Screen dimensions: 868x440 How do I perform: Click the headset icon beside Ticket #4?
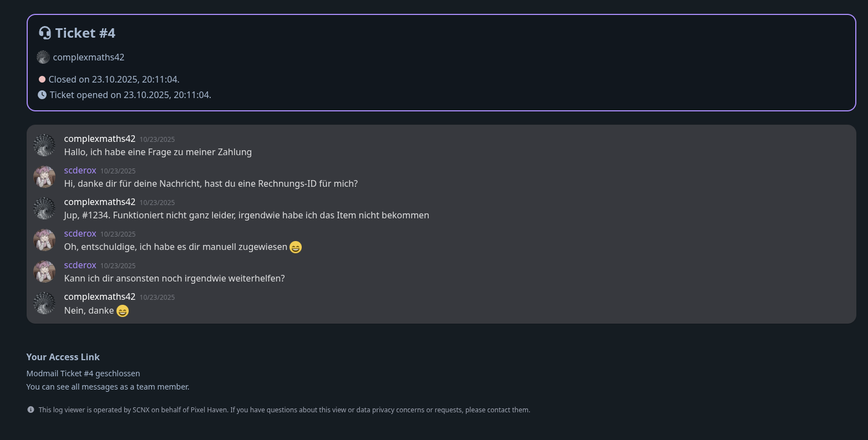click(x=45, y=32)
